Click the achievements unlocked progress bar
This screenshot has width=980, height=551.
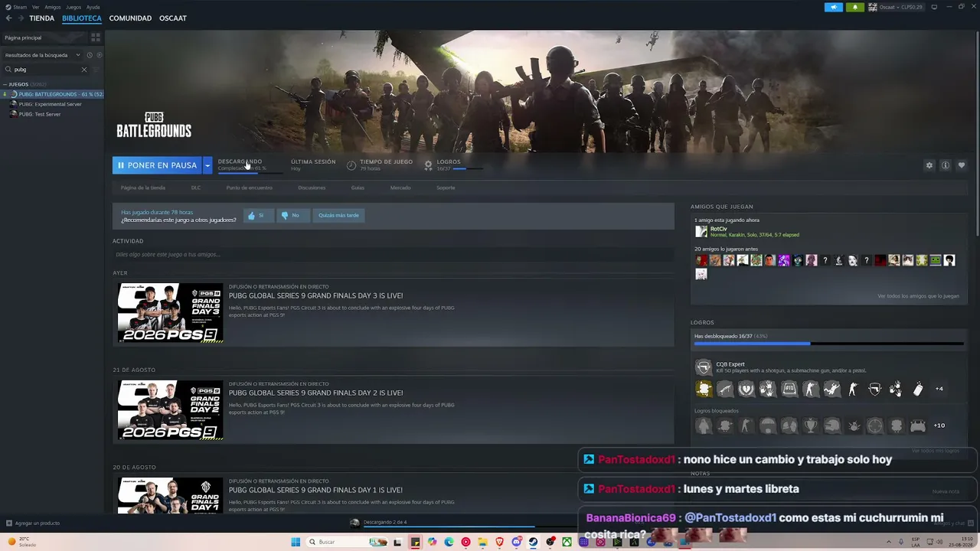point(828,344)
